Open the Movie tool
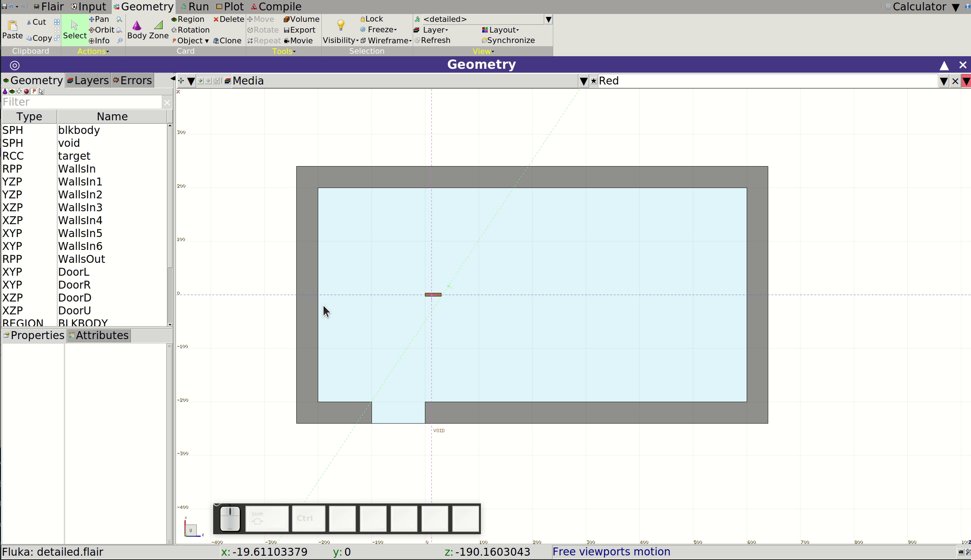The image size is (971, 560). point(298,40)
